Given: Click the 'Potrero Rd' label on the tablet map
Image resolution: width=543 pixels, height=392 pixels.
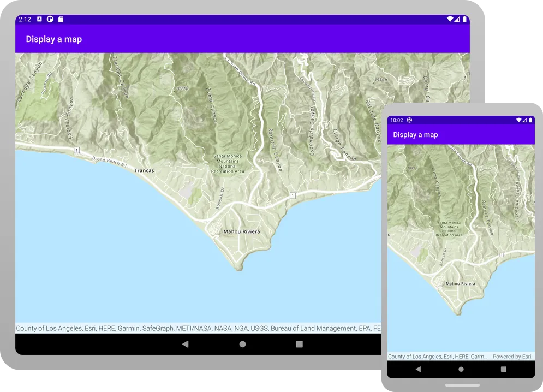Looking at the screenshot, I should pos(46,83).
